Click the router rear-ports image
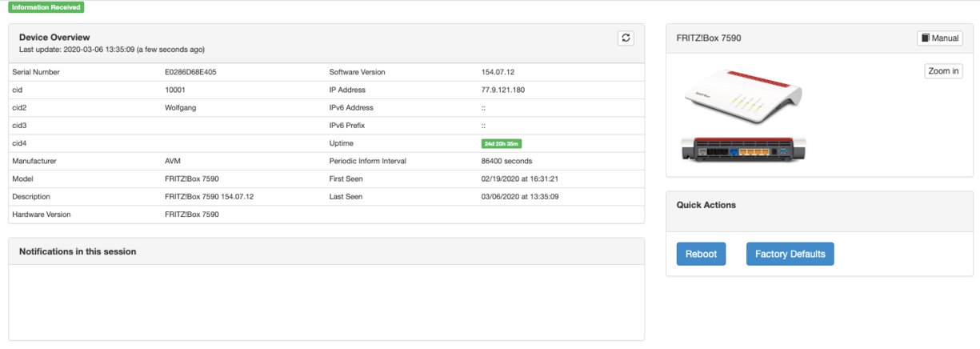This screenshot has width=980, height=349. pyautogui.click(x=743, y=150)
